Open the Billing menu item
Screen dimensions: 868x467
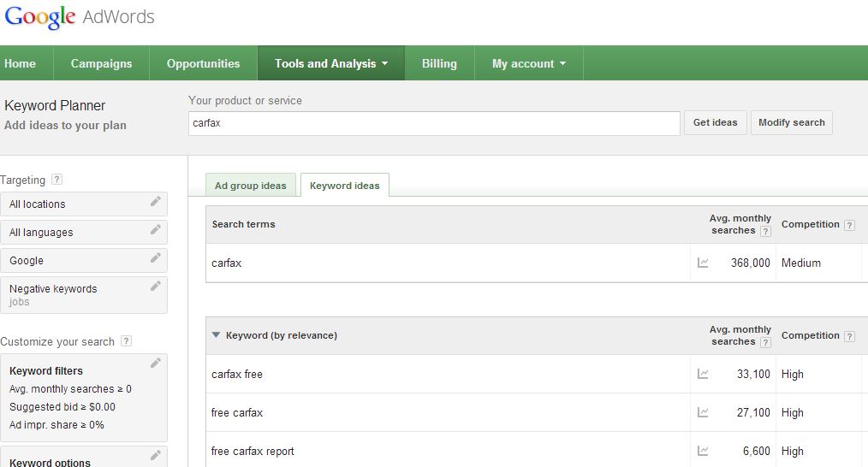(439, 63)
